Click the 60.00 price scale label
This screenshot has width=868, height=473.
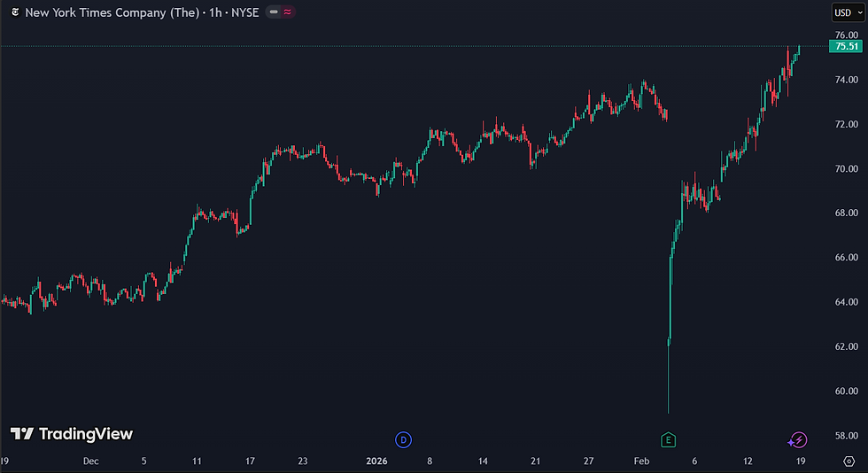click(x=847, y=391)
